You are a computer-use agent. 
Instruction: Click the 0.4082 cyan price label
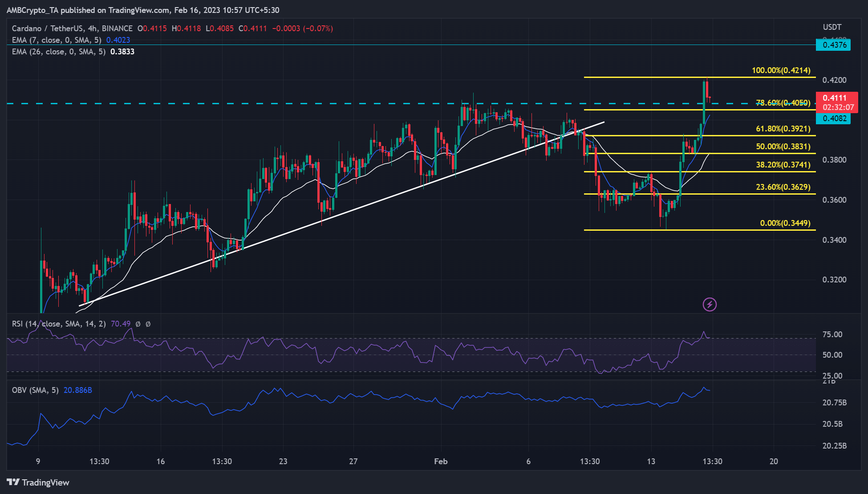833,118
